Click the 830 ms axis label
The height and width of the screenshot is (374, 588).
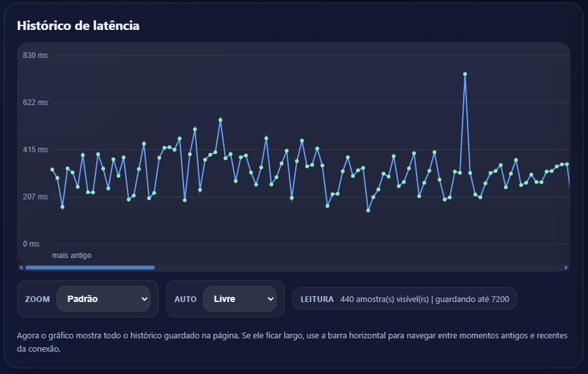[35, 55]
